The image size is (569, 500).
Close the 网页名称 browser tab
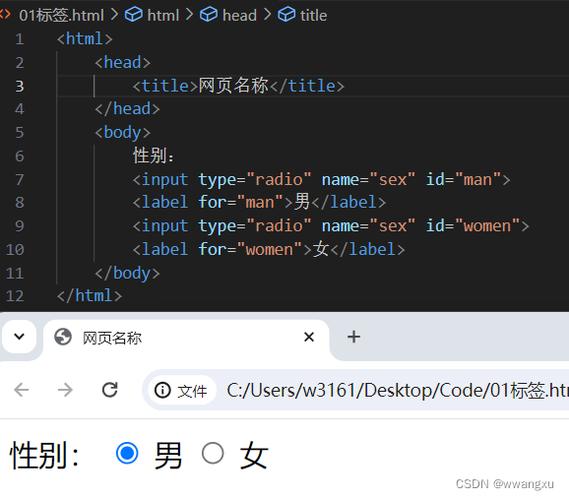pos(309,337)
